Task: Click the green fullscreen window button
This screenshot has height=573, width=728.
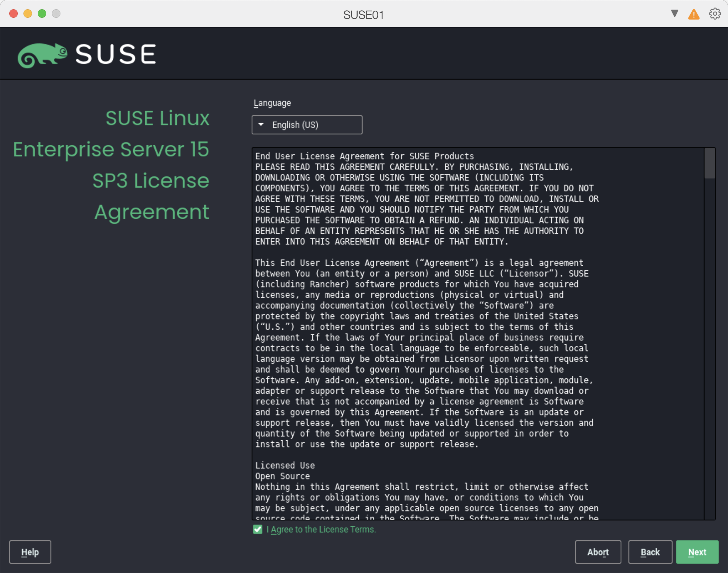Action: (x=42, y=14)
